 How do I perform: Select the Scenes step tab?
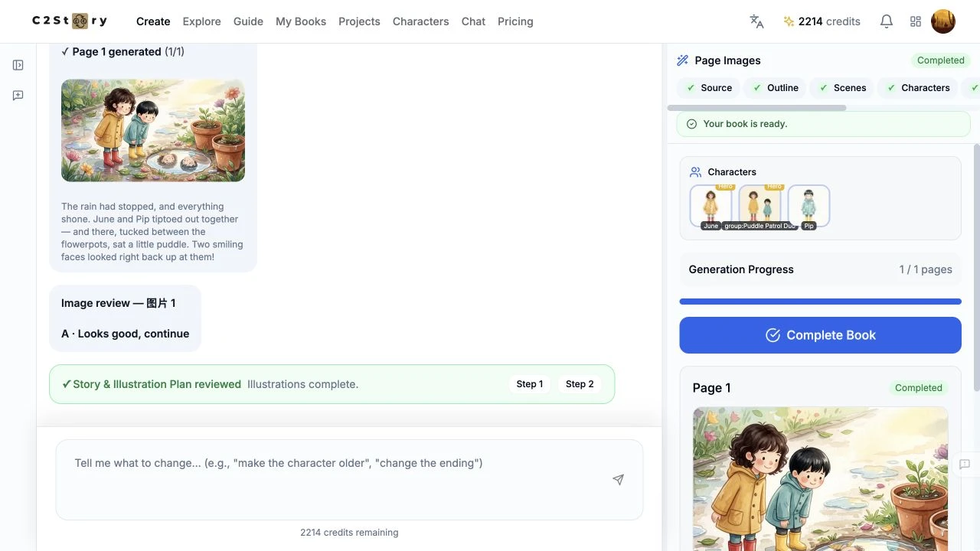pos(842,88)
